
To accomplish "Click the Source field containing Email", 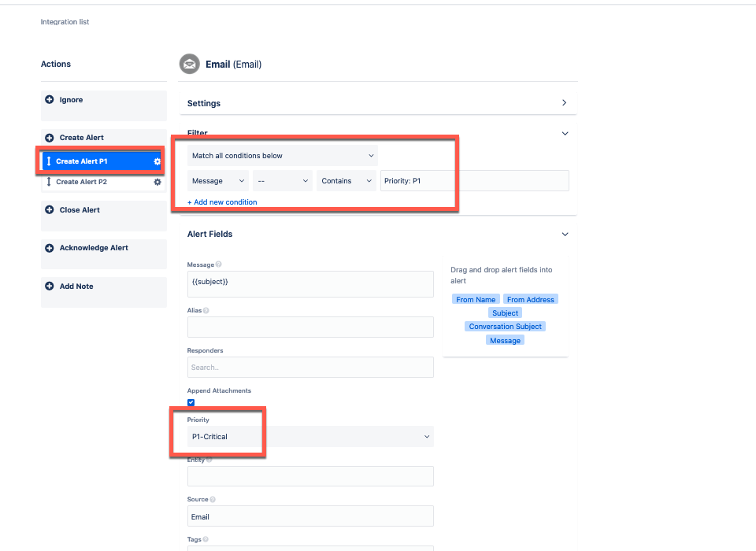I will coord(310,516).
